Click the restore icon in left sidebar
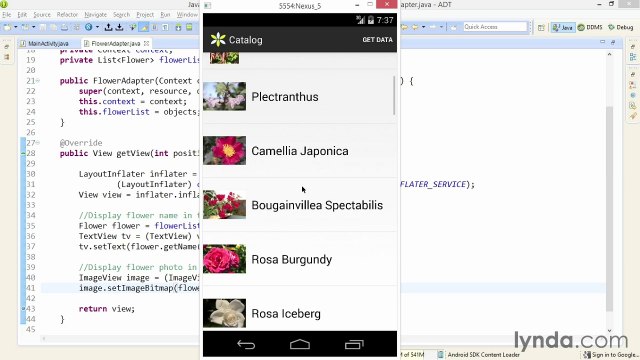Viewport: 640px width, 360px height. (x=7, y=47)
